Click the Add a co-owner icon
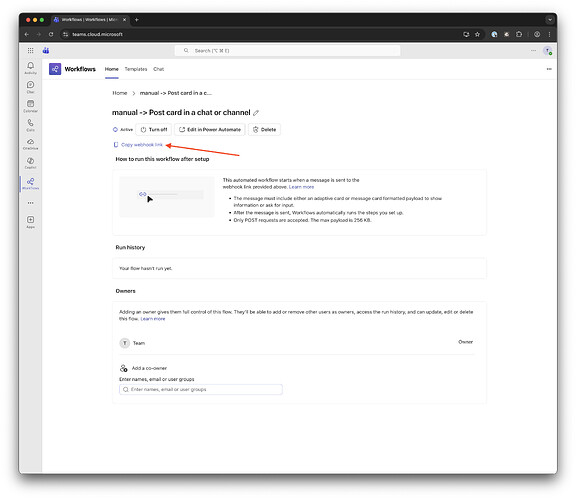 (x=123, y=368)
